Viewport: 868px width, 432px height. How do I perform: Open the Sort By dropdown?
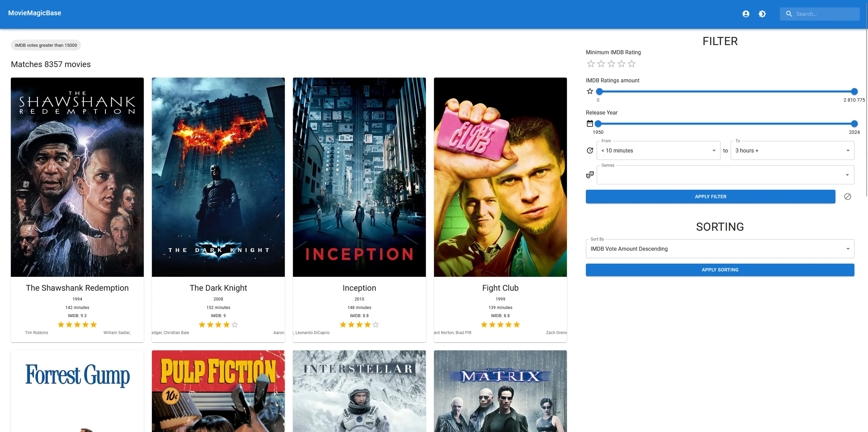pos(720,249)
